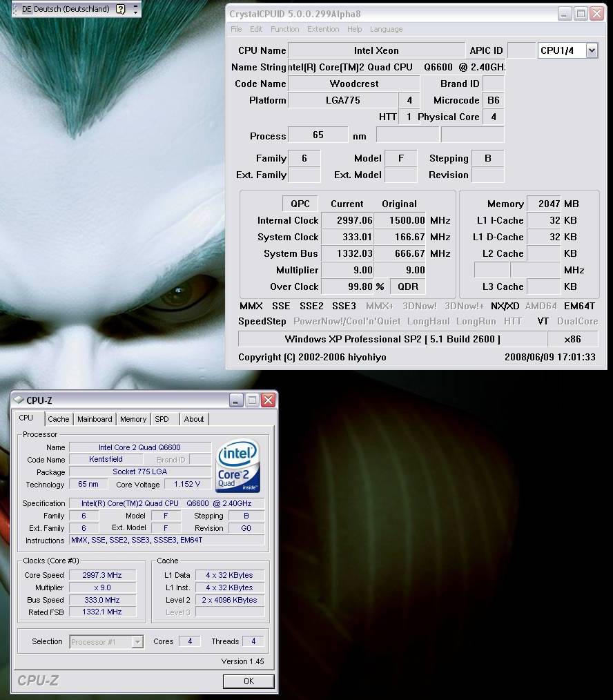613x700 pixels.
Task: Click the Intel Core 2 Quad Q6600 name field
Action: tap(139, 447)
